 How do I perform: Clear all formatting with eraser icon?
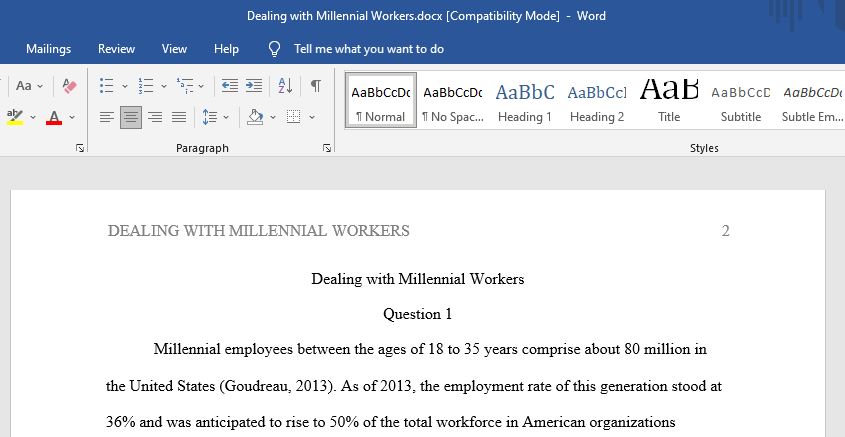(70, 86)
